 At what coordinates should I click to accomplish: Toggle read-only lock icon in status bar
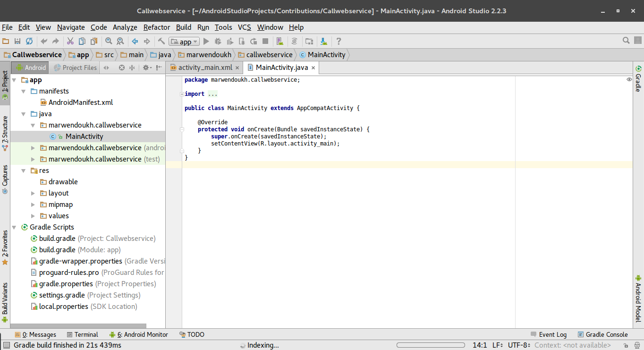coord(625,345)
